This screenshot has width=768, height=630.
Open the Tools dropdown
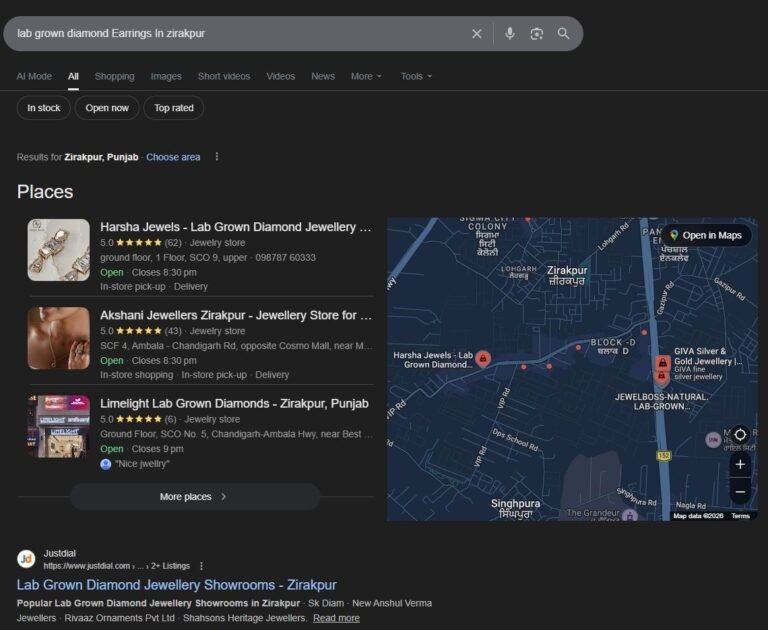416,76
